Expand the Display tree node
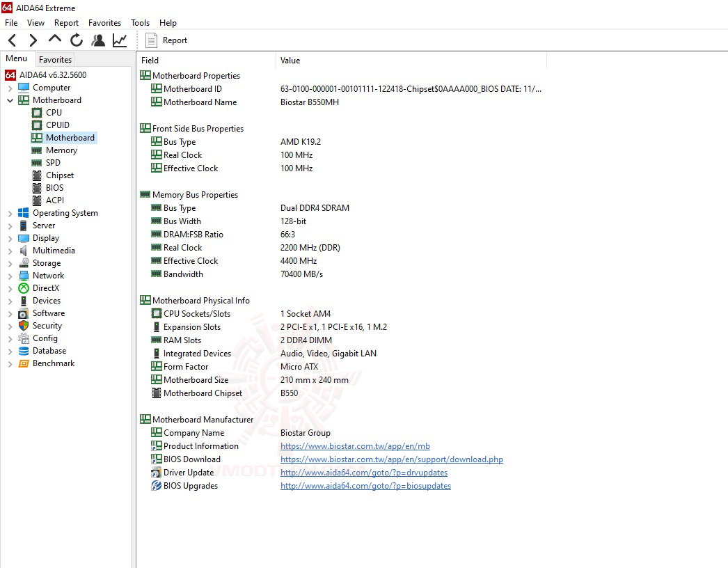This screenshot has height=568, width=728. (10, 238)
